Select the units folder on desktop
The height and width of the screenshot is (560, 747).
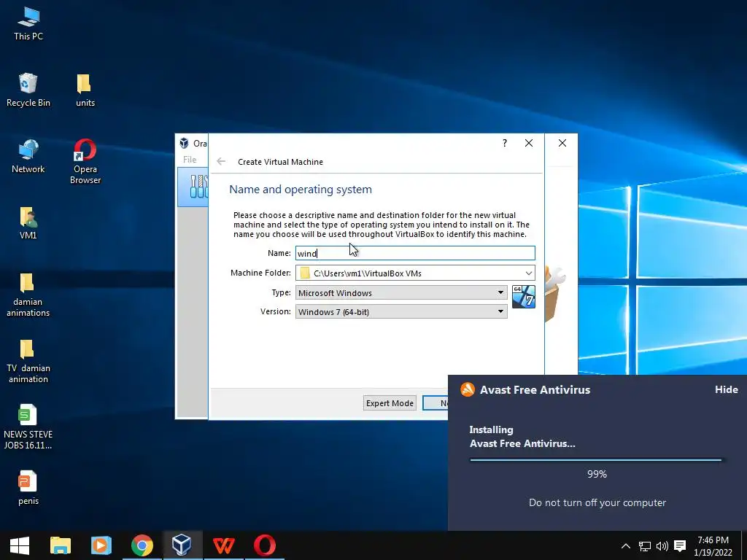(x=85, y=90)
